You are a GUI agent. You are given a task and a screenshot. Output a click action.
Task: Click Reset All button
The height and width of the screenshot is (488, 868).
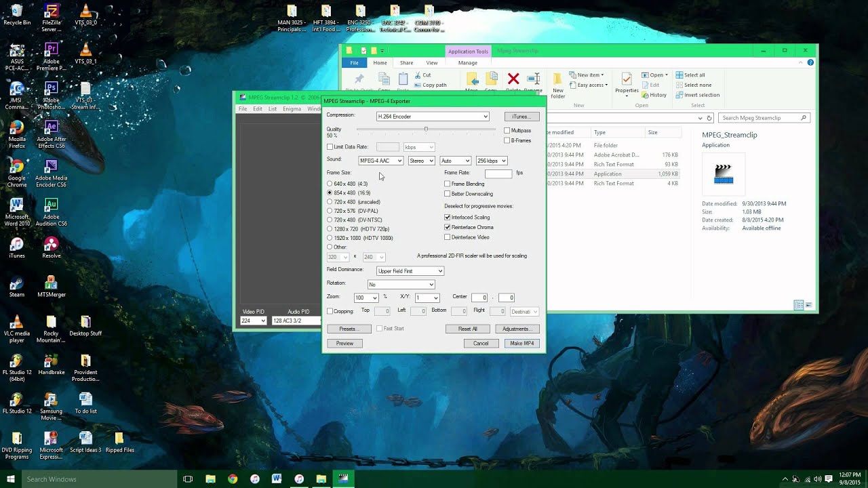(468, 329)
